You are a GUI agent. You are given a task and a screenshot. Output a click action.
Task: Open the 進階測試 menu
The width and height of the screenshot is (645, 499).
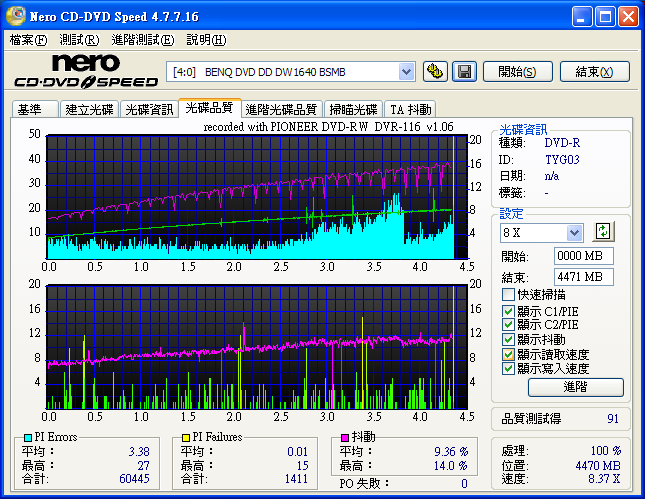point(142,40)
